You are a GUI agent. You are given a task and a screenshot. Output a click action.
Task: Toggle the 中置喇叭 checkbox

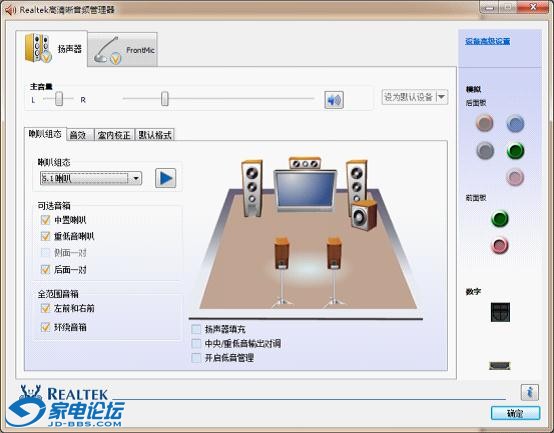click(x=46, y=220)
